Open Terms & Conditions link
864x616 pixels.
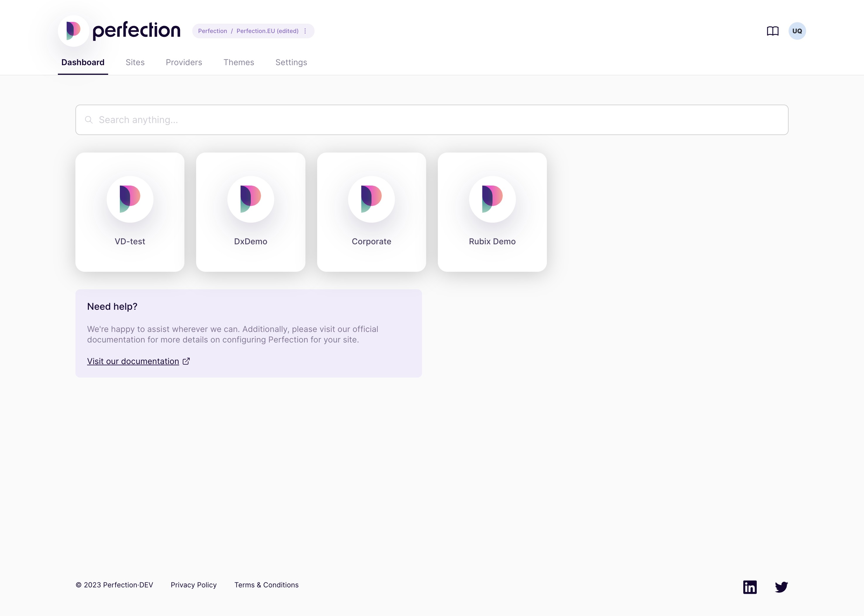coord(266,585)
